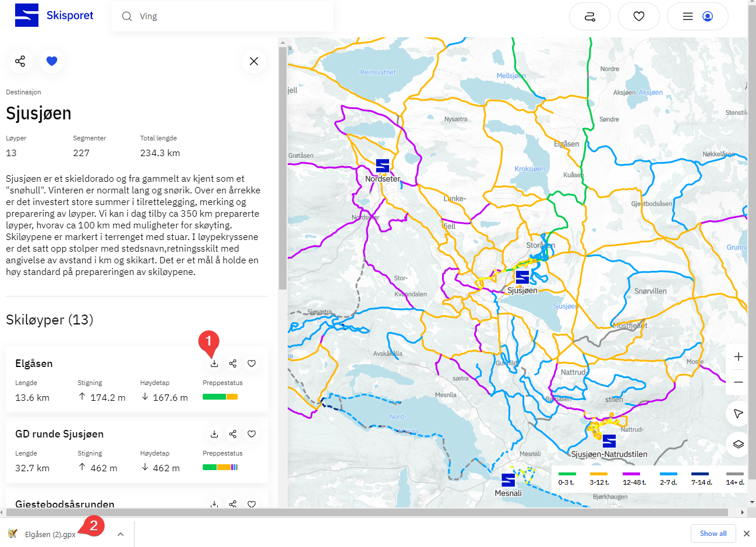Zoom in on the map

739,357
